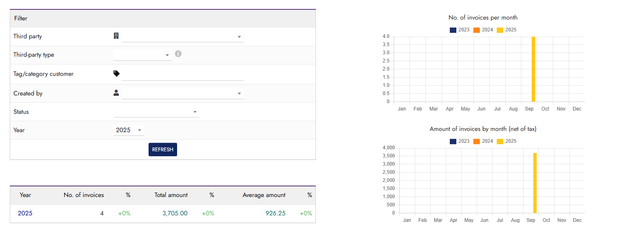
Task: Expand the Third-party type dropdown
Action: click(142, 55)
